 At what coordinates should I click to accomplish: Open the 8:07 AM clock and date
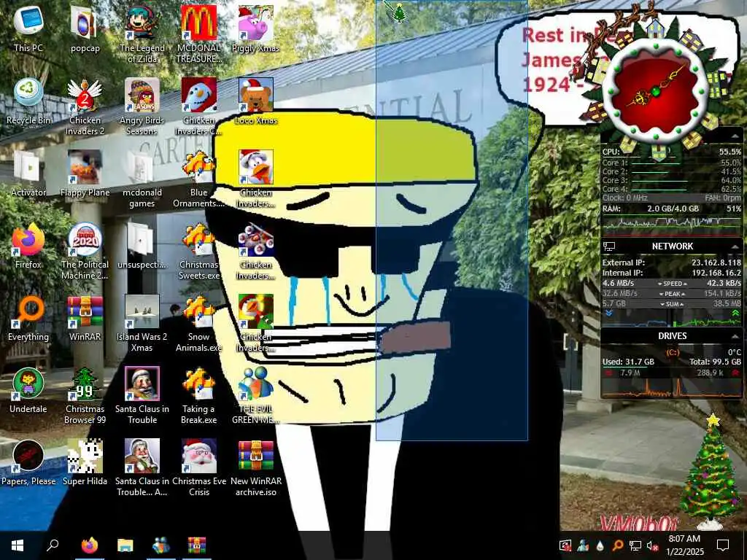684,545
